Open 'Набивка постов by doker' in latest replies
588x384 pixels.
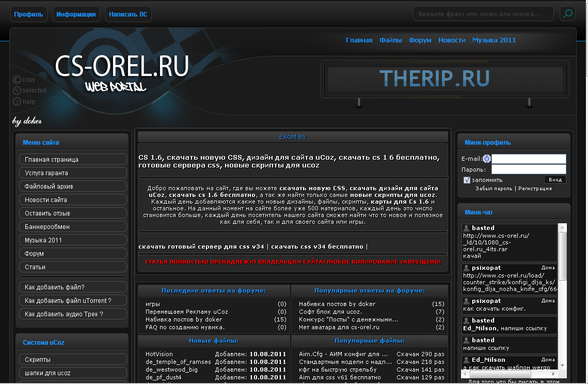pos(184,320)
